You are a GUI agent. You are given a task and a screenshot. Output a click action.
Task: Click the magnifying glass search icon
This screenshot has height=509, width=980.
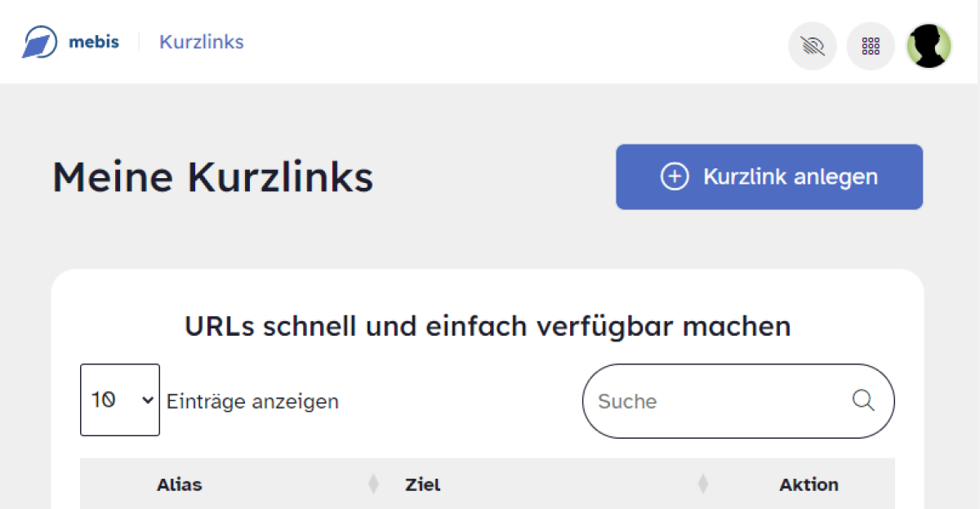(x=863, y=400)
